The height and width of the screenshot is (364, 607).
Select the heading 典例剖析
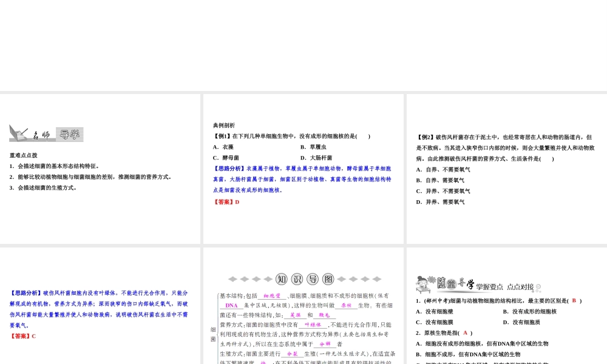224,126
